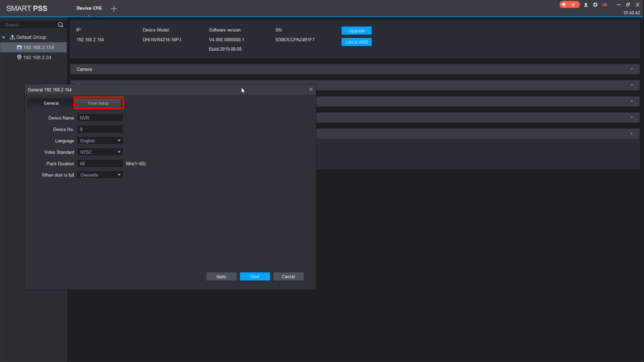Click the Save button
This screenshot has height=362, width=644.
[x=255, y=277]
